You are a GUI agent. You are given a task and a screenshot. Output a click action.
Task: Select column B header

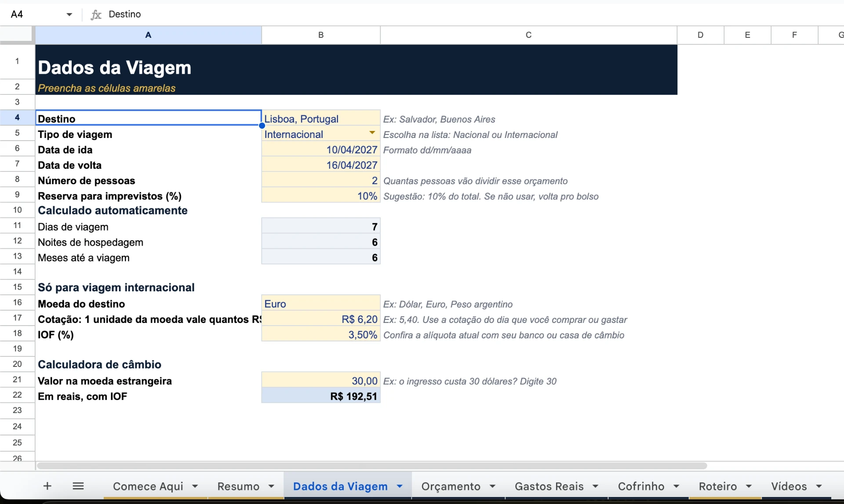coord(321,35)
